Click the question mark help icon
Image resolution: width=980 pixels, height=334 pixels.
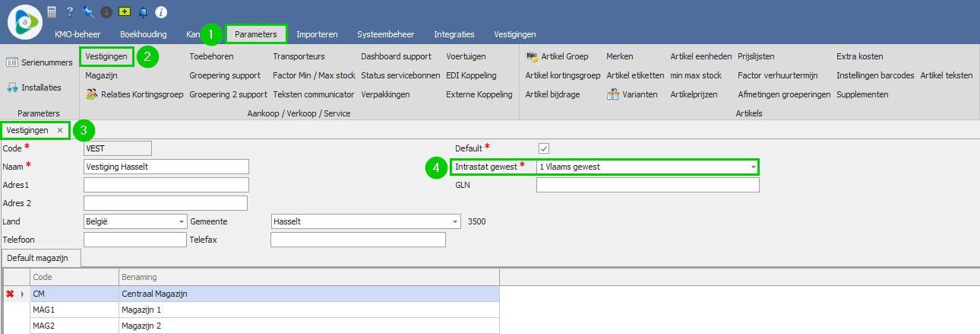[x=70, y=12]
